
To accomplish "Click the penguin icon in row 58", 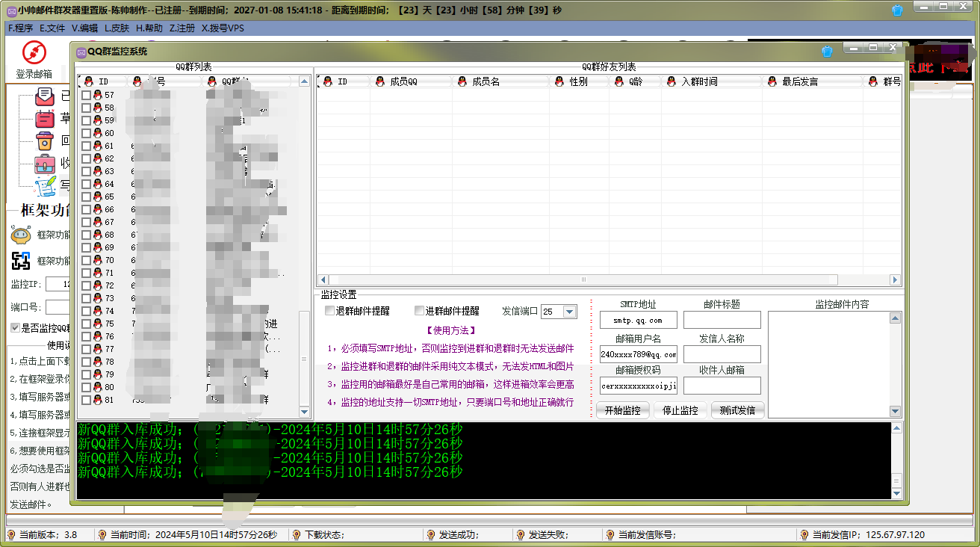I will (x=97, y=108).
